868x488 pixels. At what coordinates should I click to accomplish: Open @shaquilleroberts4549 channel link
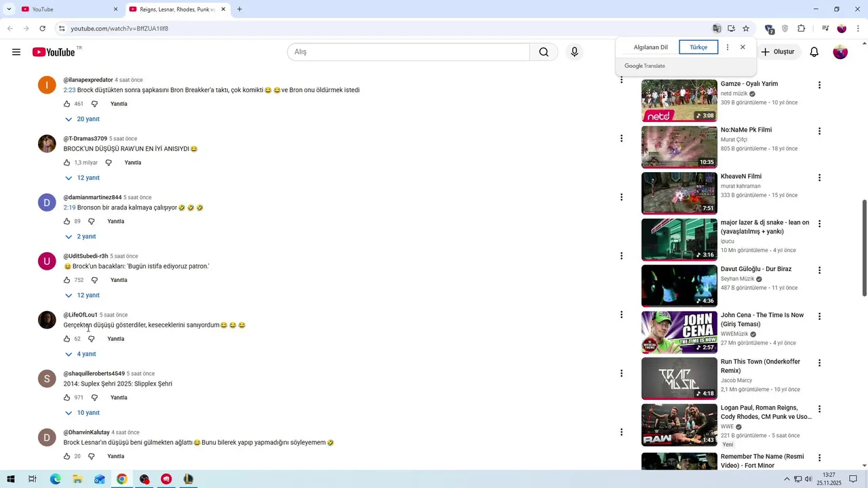pyautogui.click(x=94, y=373)
